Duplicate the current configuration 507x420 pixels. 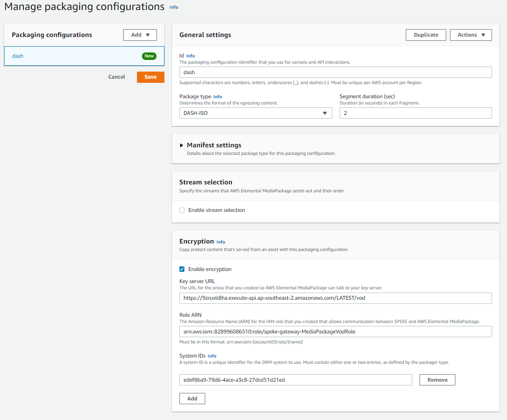(426, 35)
